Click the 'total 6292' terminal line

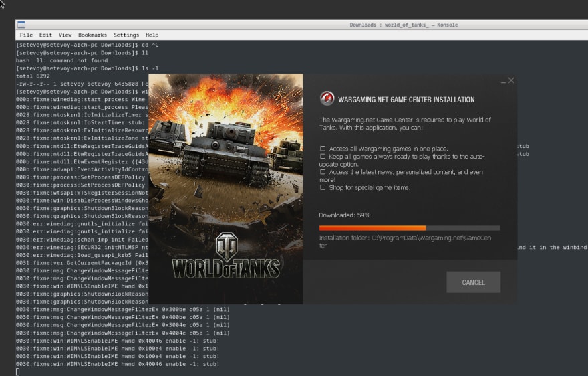click(x=33, y=76)
